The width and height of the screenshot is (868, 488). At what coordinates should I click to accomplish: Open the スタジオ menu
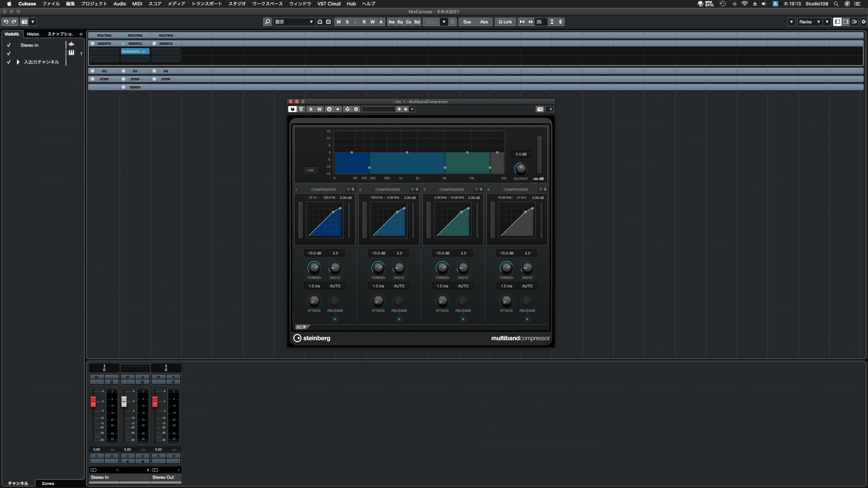tap(237, 4)
